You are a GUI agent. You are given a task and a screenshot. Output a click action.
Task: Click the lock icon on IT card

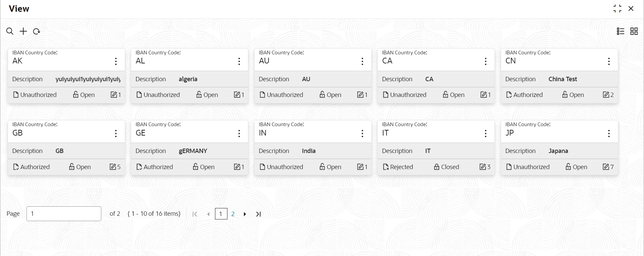436,167
